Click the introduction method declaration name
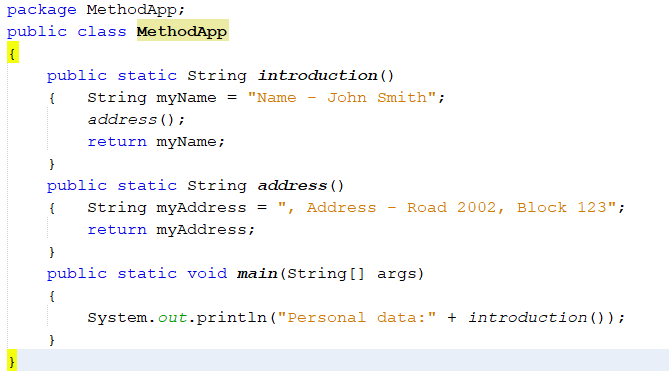Viewport: 669px width, 381px height. point(317,76)
